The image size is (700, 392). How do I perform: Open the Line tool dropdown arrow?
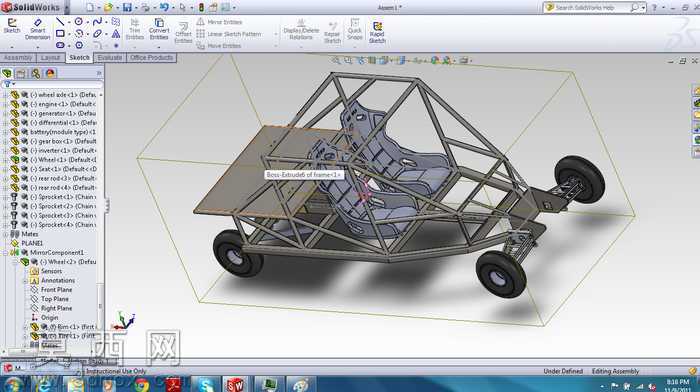(x=69, y=22)
